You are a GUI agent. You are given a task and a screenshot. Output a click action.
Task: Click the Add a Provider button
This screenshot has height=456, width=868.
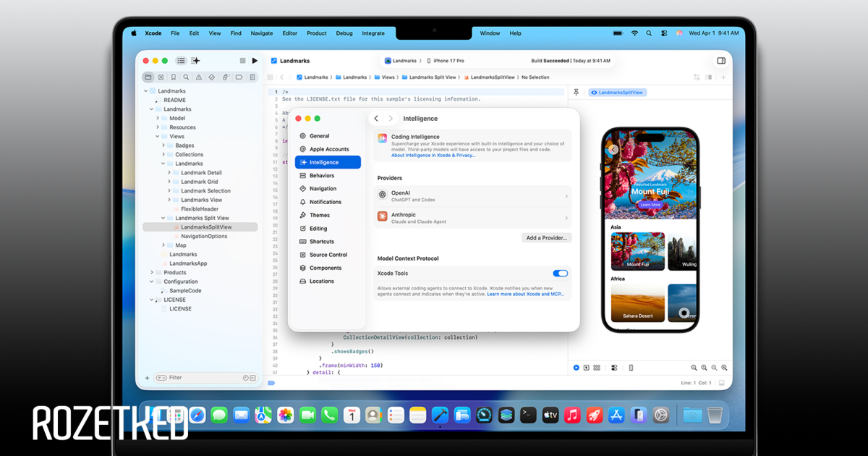[547, 237]
